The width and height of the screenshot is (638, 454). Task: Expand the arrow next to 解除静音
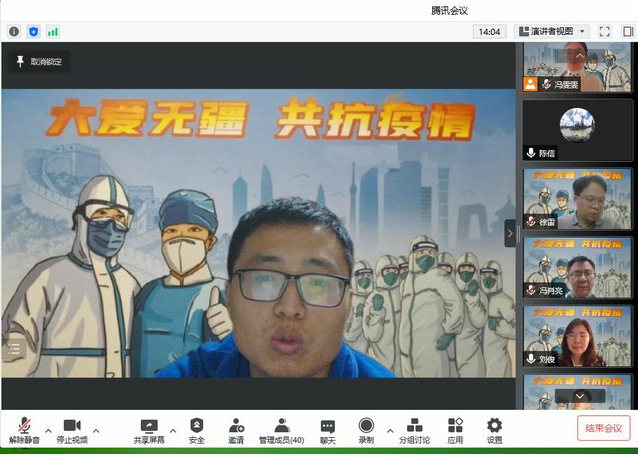click(47, 432)
